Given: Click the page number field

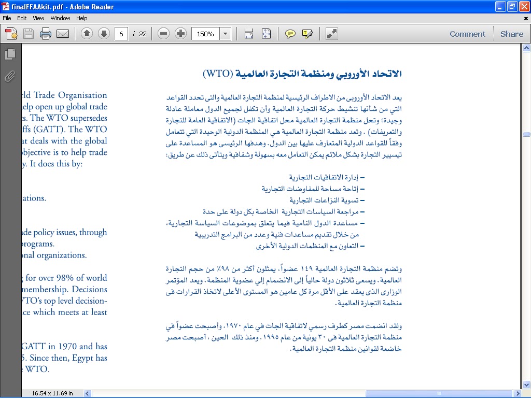Looking at the screenshot, I should 121,34.
